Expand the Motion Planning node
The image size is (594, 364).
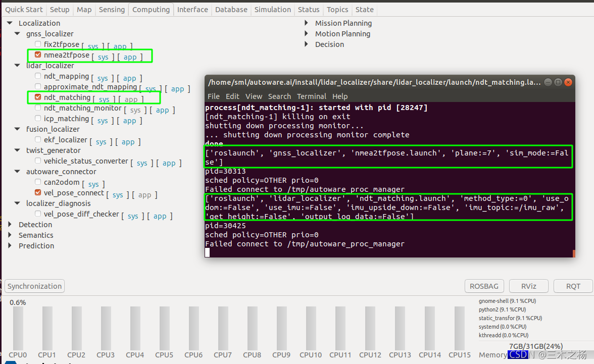pos(306,34)
